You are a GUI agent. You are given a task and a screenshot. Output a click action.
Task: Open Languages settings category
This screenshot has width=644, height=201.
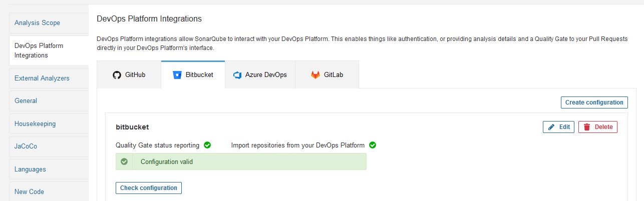(x=49, y=169)
